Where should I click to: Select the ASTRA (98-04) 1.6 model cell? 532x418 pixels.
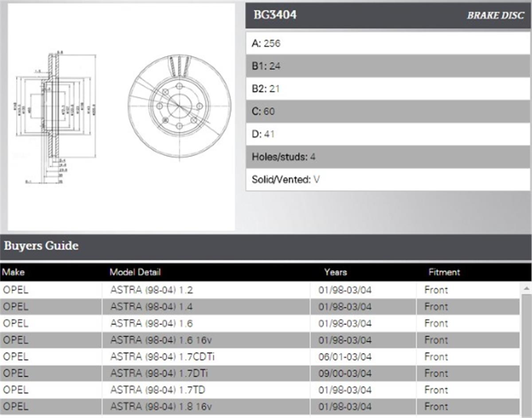[206, 323]
